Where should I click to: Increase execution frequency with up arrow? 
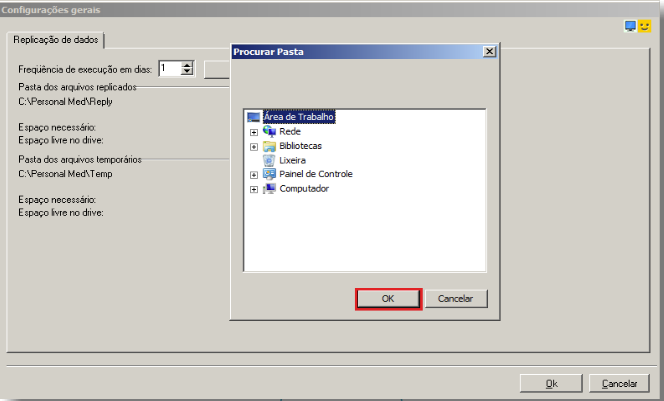[x=187, y=65]
